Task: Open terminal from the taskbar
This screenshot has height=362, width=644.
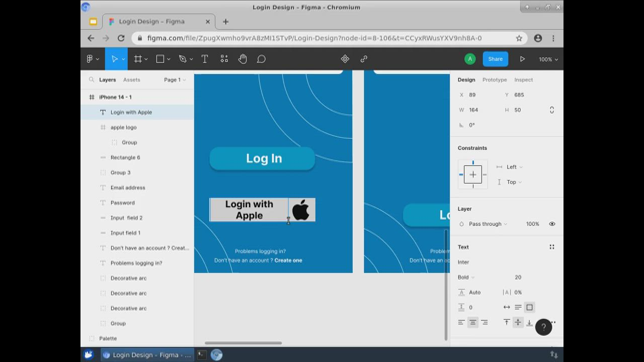Action: pos(201,354)
